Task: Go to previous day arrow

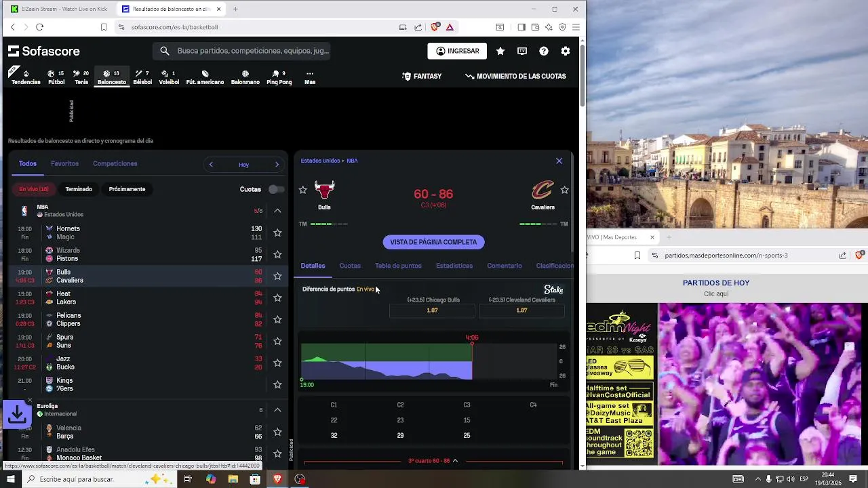Action: click(211, 165)
